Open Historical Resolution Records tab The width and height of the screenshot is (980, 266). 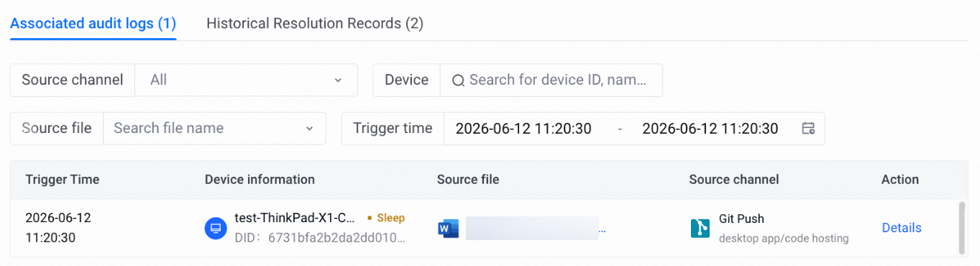pyautogui.click(x=315, y=23)
